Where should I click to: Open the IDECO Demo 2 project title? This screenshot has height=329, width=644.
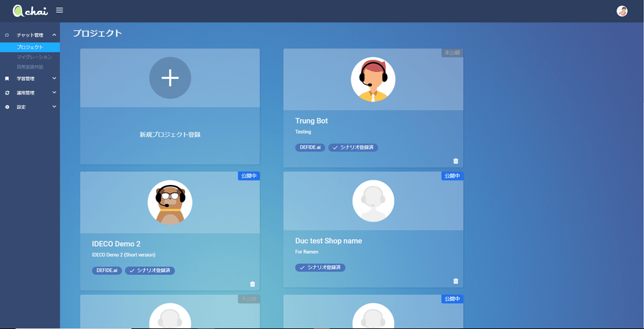point(116,244)
